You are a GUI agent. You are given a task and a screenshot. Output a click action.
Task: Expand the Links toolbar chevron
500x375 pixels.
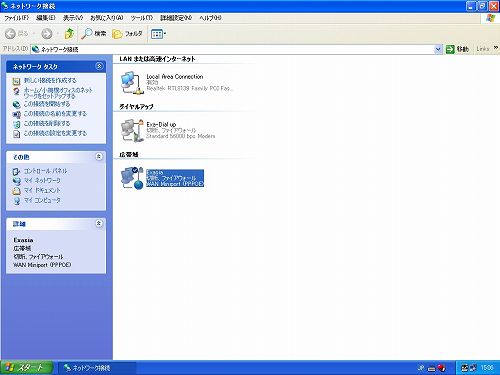[496, 48]
